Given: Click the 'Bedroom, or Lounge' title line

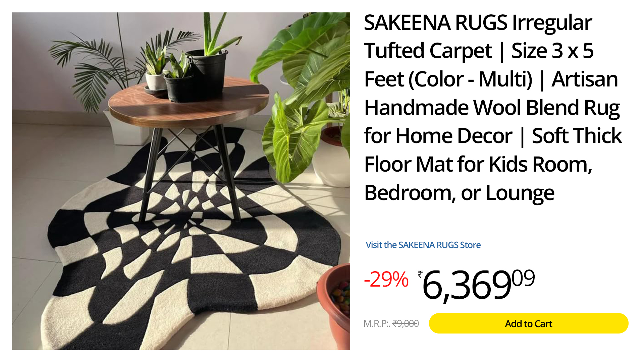Looking at the screenshot, I should coord(459,193).
